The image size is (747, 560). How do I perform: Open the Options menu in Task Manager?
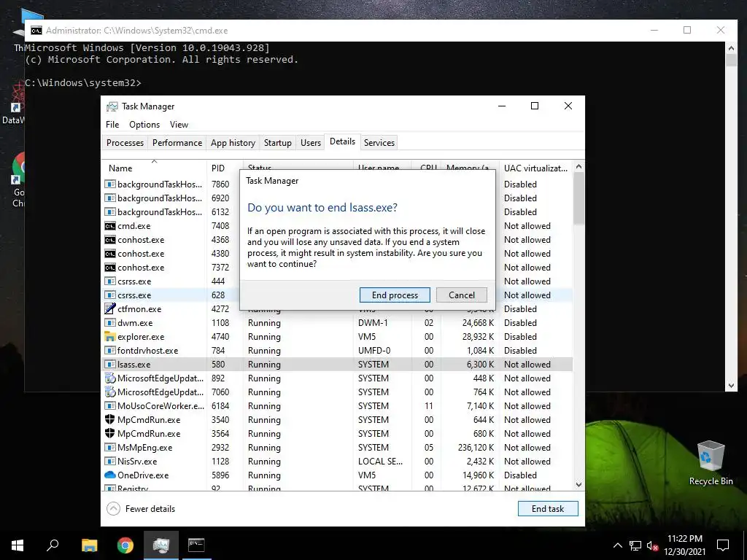144,124
